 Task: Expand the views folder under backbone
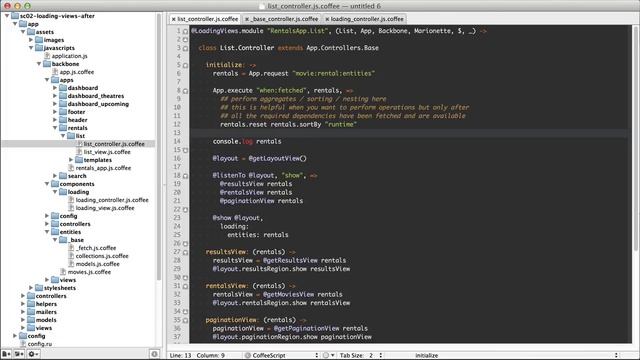47,280
